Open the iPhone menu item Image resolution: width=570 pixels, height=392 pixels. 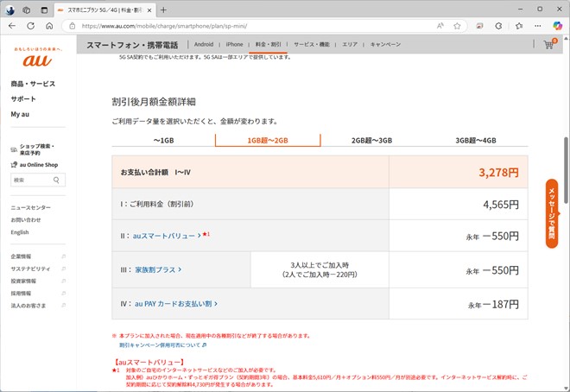(234, 44)
